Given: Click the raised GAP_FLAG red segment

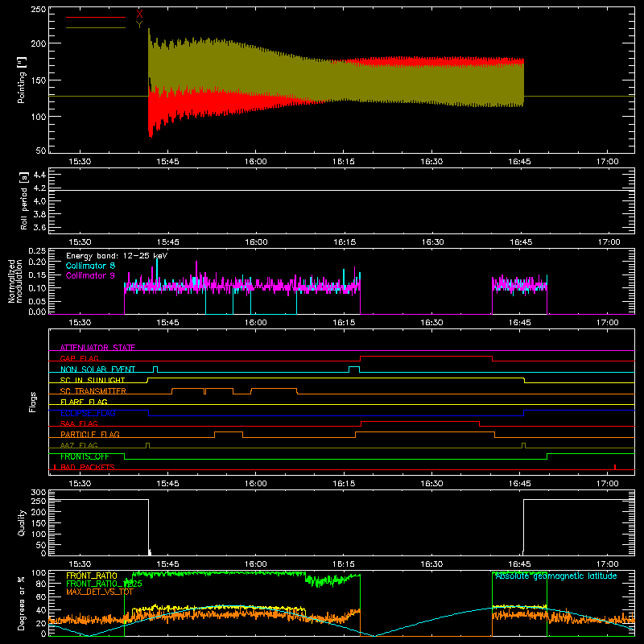Looking at the screenshot, I should coord(426,357).
